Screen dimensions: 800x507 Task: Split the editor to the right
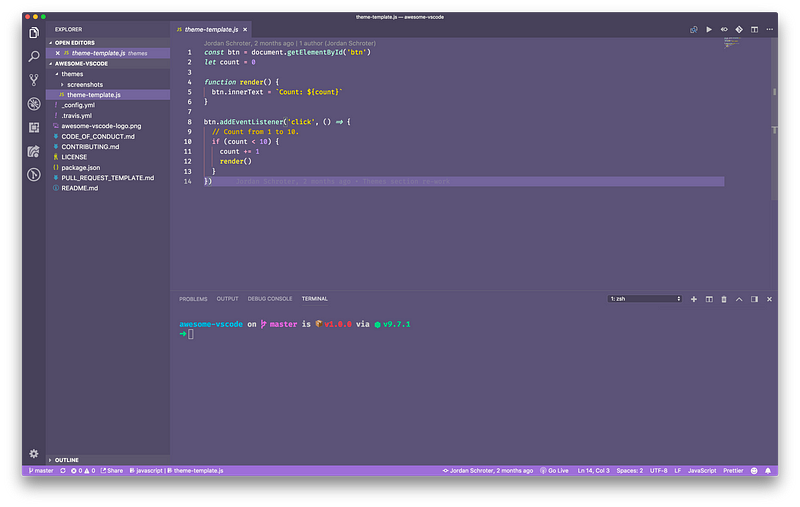pyautogui.click(x=754, y=30)
